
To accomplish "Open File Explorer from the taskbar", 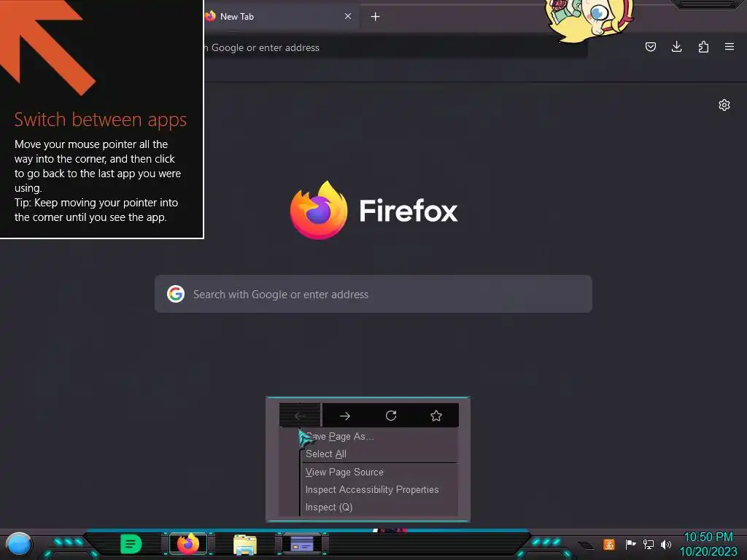I will click(x=245, y=545).
